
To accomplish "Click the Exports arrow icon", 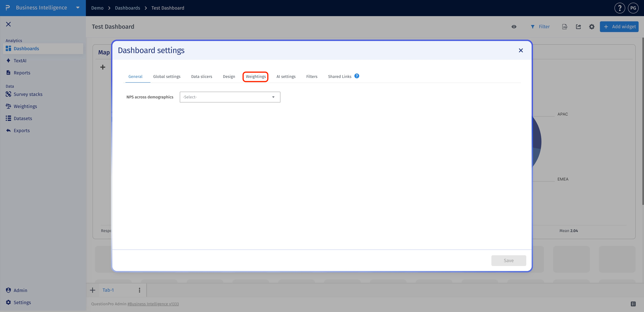I will click(8, 130).
